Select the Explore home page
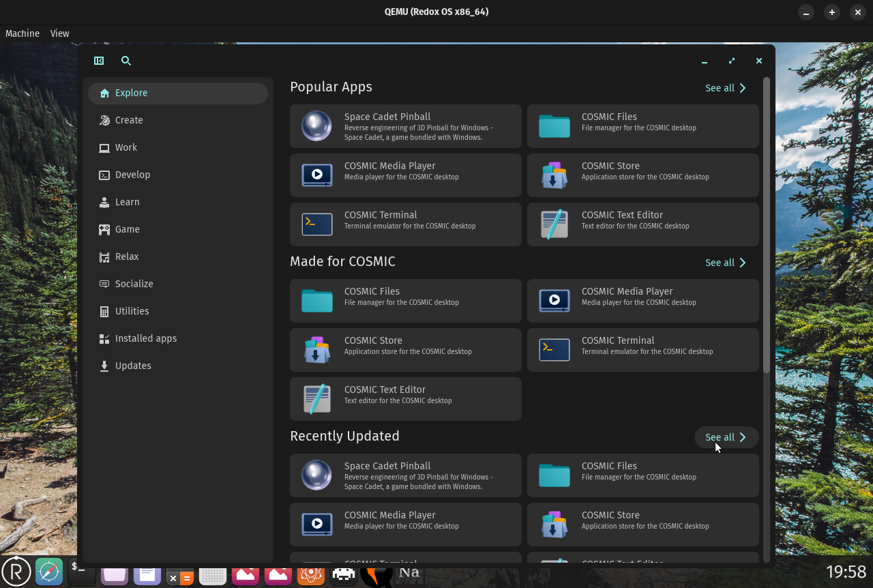The image size is (873, 588). point(178,93)
